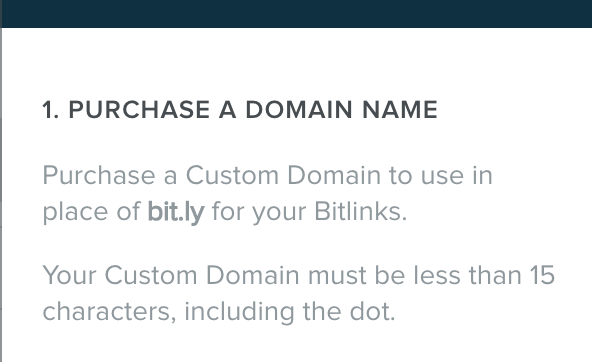Click the word 'PURCHASE' in the heading
The image size is (592, 362).
pos(139,110)
